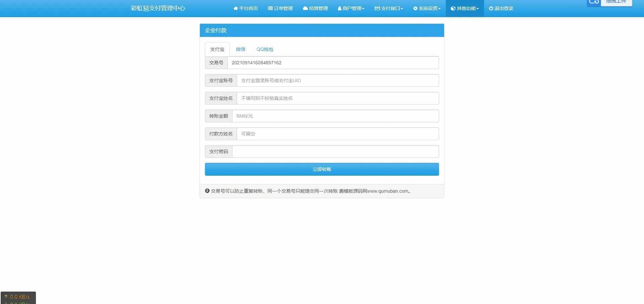Click the power icon beside 退出登录
Viewport: 644px width, 304px height.
pos(491,8)
